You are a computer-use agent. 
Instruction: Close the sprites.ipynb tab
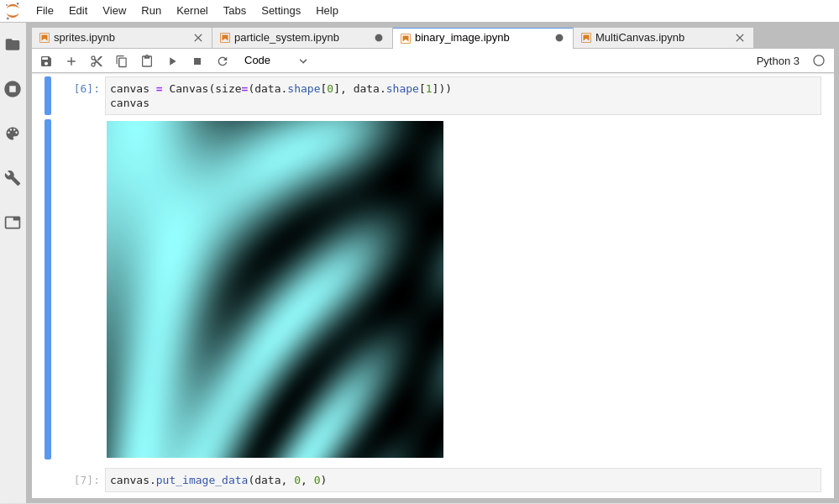click(198, 38)
